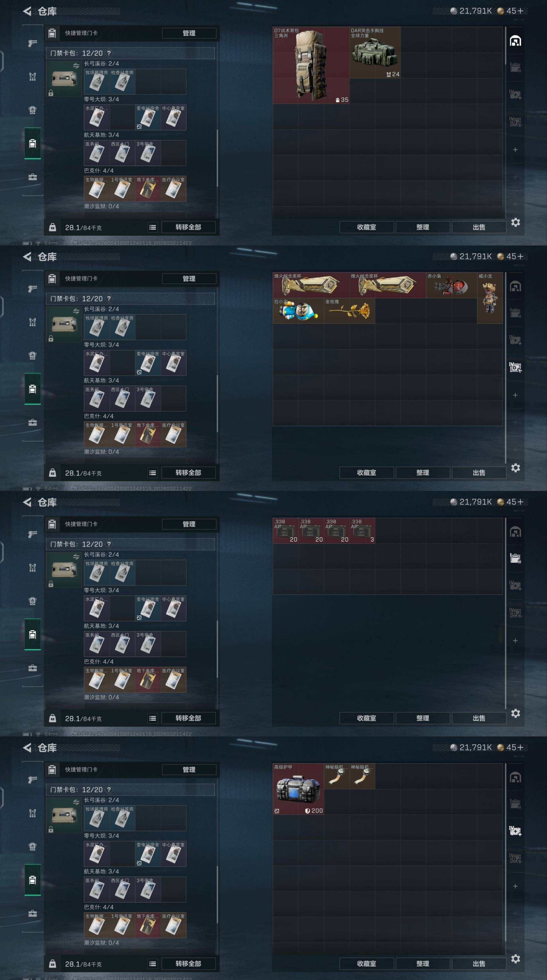Viewport: 547px width, 980px height.
Task: Click 整理 in the golden rose stash view
Action: [x=423, y=472]
